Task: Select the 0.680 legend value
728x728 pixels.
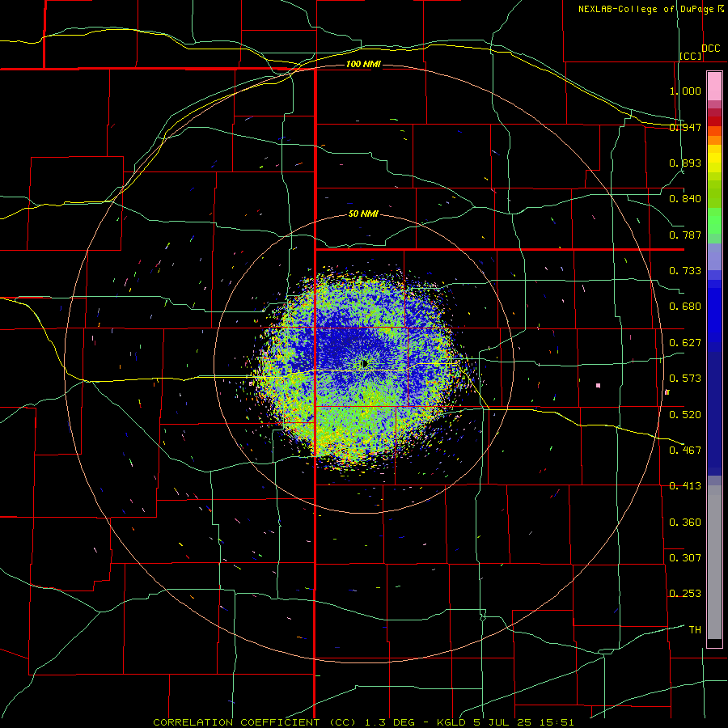Action: (685, 307)
